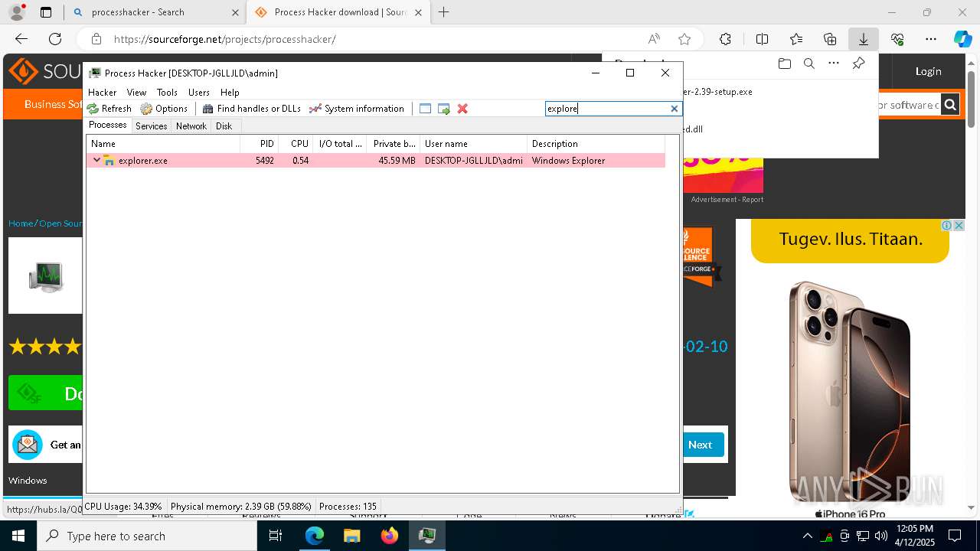Sort by Private bytes column header

pyautogui.click(x=394, y=144)
